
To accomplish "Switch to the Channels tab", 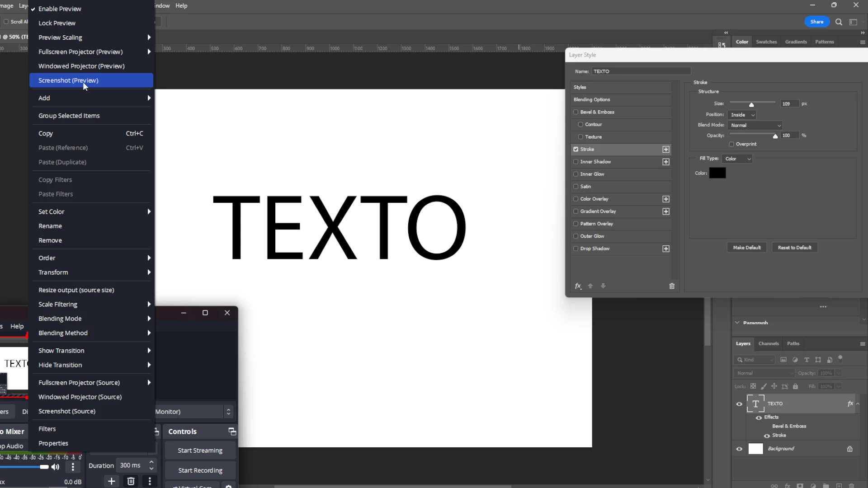I will pos(769,343).
